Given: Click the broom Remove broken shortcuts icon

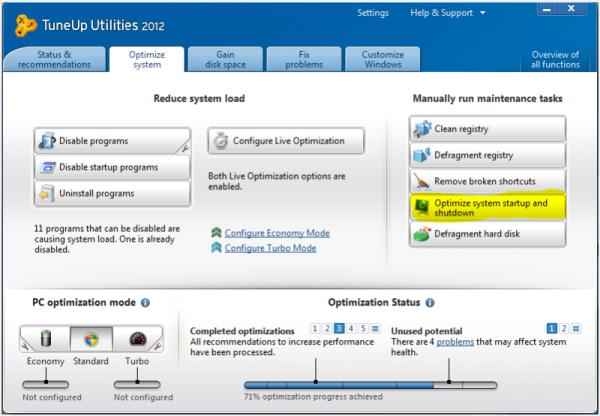Looking at the screenshot, I should 422,181.
